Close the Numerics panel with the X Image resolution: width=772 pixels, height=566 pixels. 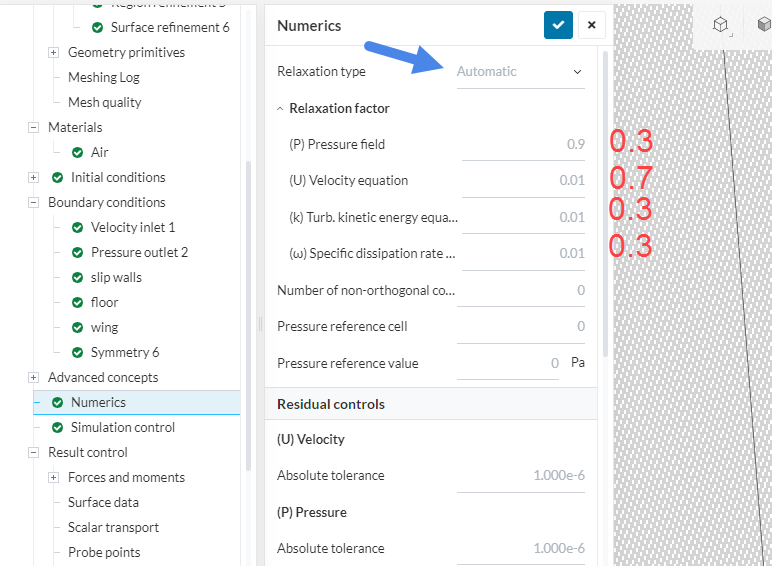[x=591, y=25]
